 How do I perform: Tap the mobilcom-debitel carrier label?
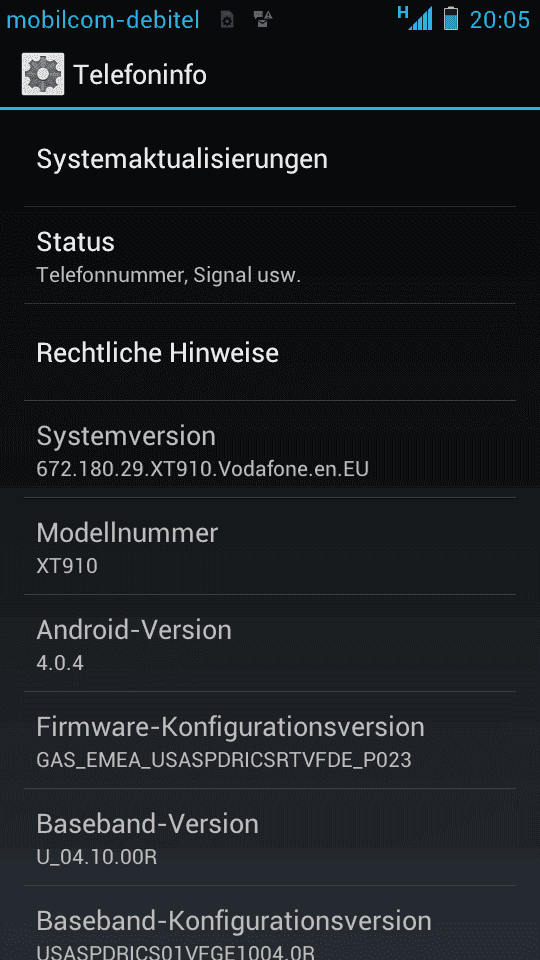pyautogui.click(x=102, y=20)
